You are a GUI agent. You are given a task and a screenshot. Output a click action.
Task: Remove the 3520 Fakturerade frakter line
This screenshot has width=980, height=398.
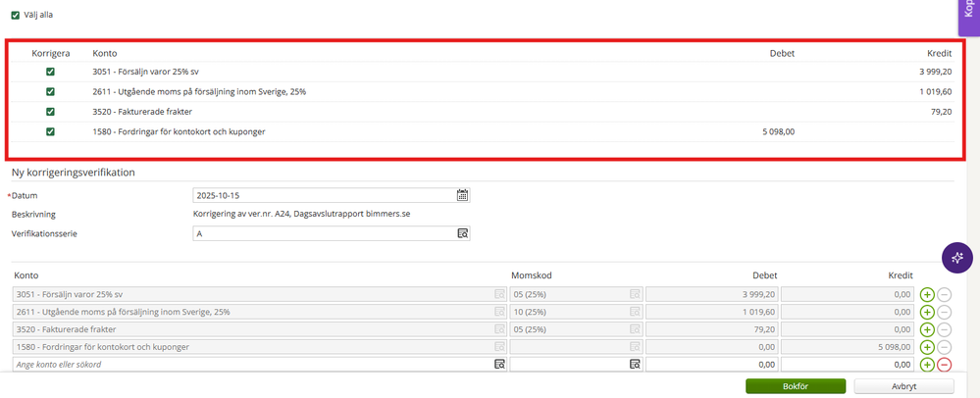[945, 329]
